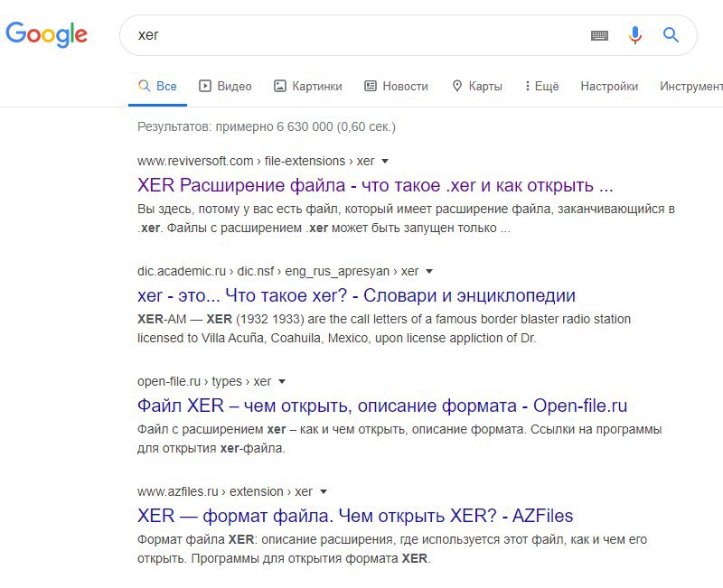Select the Все tab
The height and width of the screenshot is (588, 723).
click(x=157, y=86)
